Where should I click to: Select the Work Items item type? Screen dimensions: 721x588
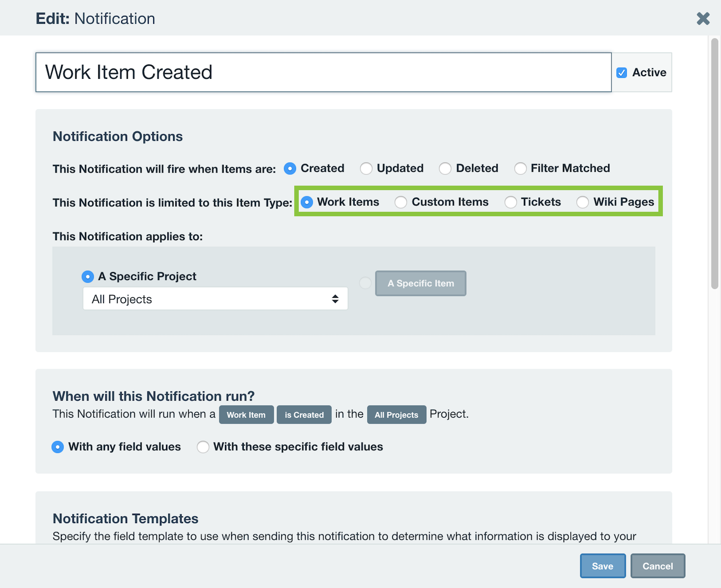coord(307,202)
